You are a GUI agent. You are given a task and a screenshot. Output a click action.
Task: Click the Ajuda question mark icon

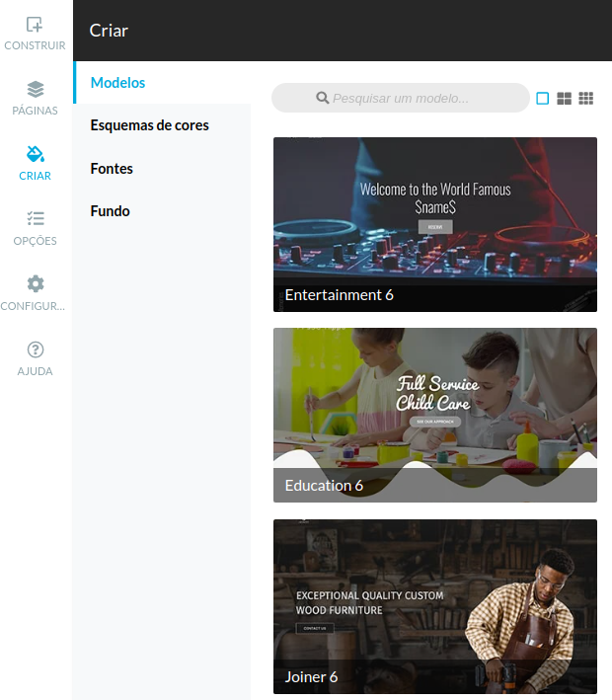[x=35, y=350]
